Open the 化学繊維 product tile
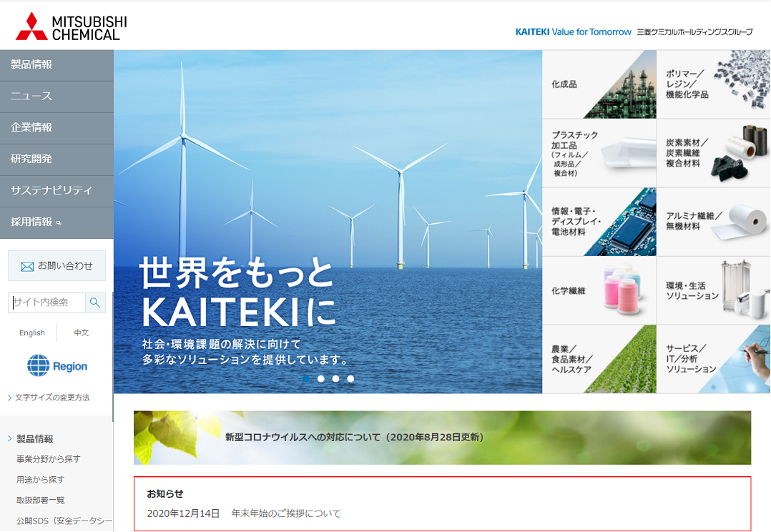Screen dimensions: 771x532 tap(599, 290)
